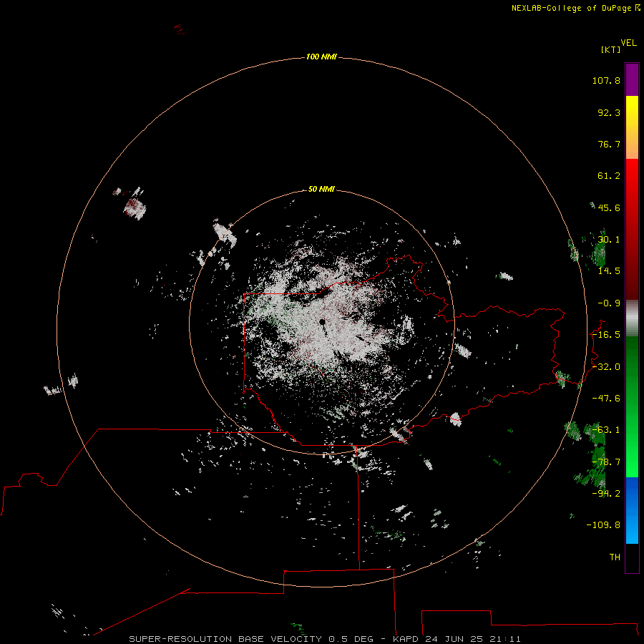Screen dimensions: 644x644
Task: Click the black radar site dot at center
Action: click(x=323, y=321)
